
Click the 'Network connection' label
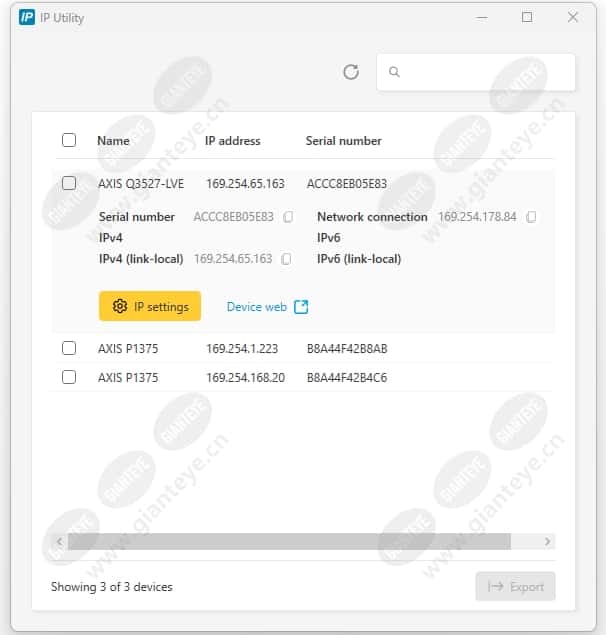click(x=372, y=217)
